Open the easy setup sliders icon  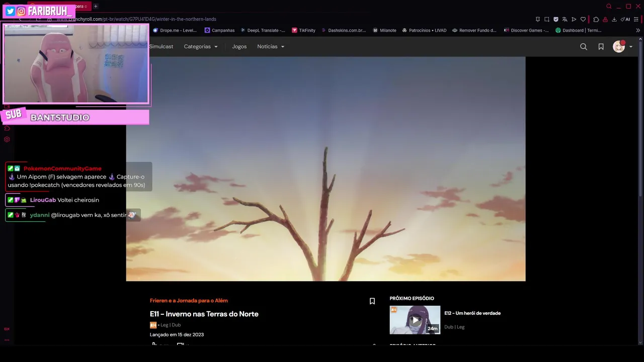[636, 19]
